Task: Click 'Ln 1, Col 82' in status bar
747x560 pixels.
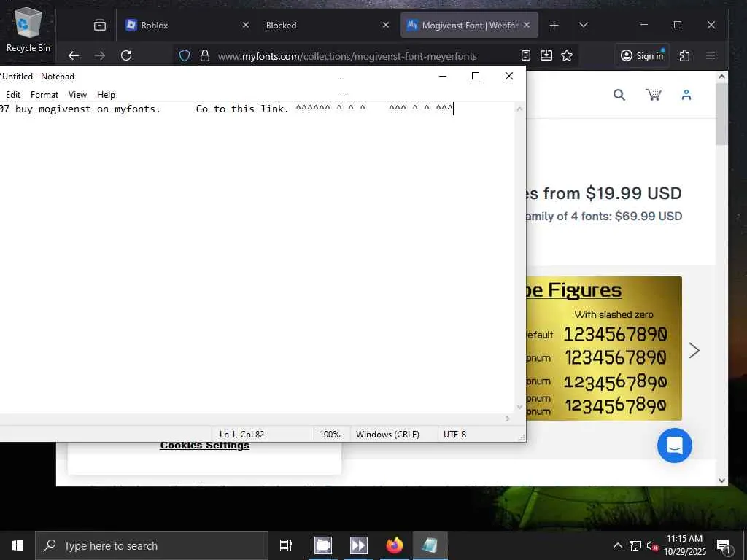Action: [241, 435]
